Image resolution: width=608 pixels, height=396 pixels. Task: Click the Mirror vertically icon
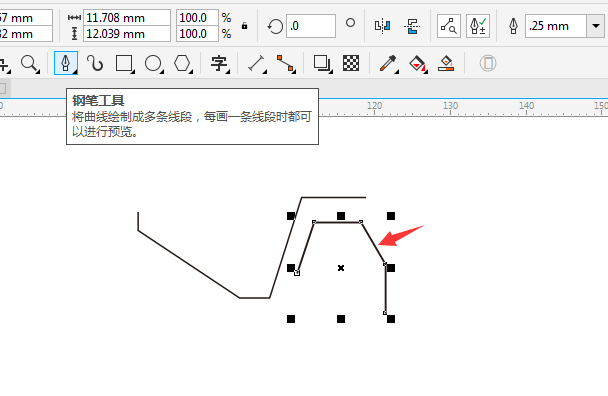(x=411, y=26)
